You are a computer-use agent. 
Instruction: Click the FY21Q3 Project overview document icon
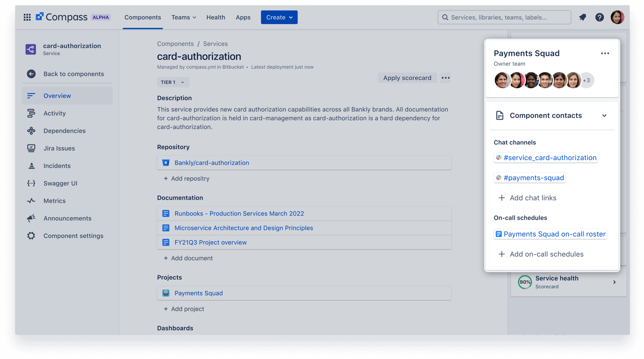tap(166, 243)
